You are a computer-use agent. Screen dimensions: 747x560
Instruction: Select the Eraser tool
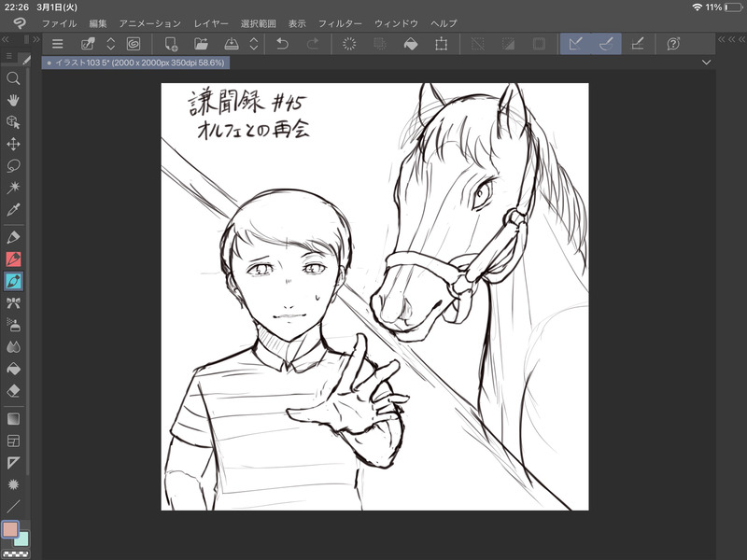click(13, 391)
